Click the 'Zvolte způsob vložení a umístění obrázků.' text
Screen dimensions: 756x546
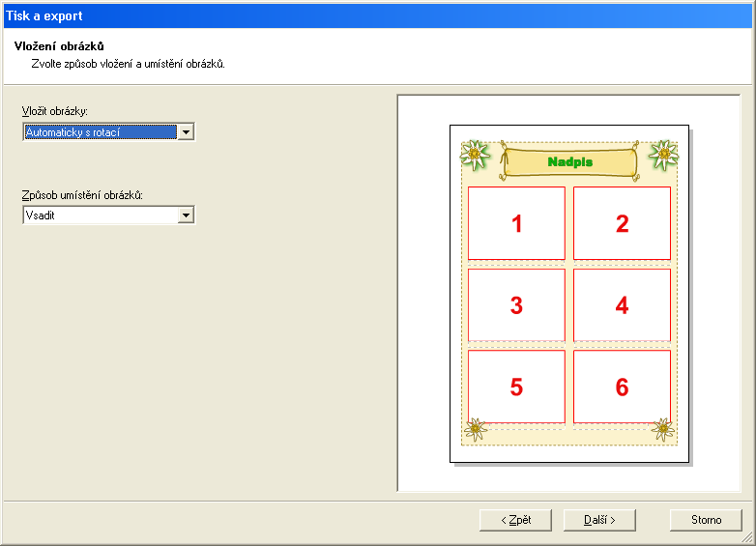[129, 64]
